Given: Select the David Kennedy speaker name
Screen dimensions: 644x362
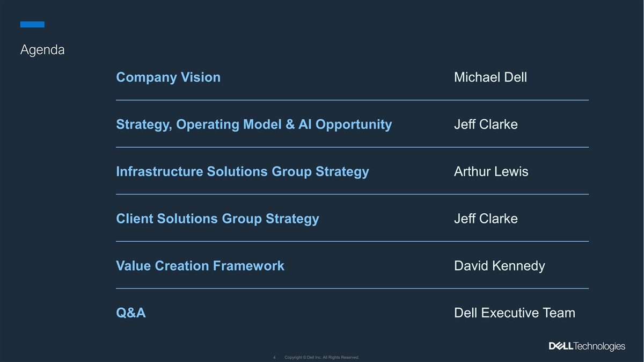Looking at the screenshot, I should [499, 266].
